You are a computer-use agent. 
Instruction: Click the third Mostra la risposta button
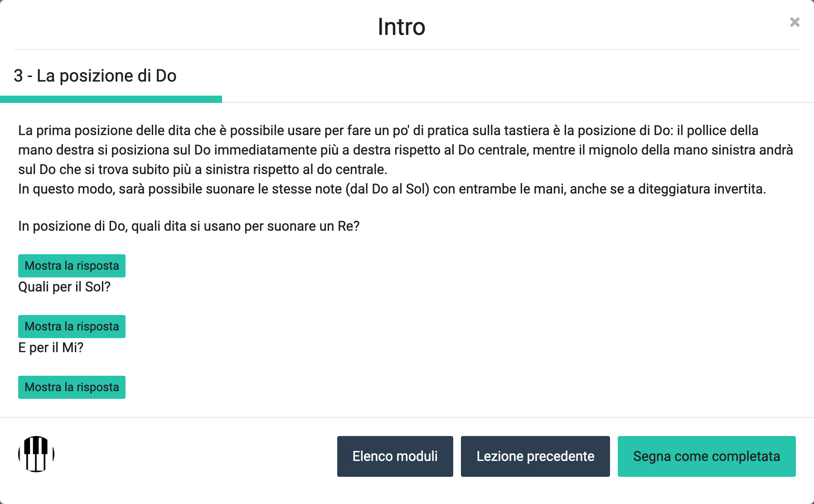pos(71,387)
